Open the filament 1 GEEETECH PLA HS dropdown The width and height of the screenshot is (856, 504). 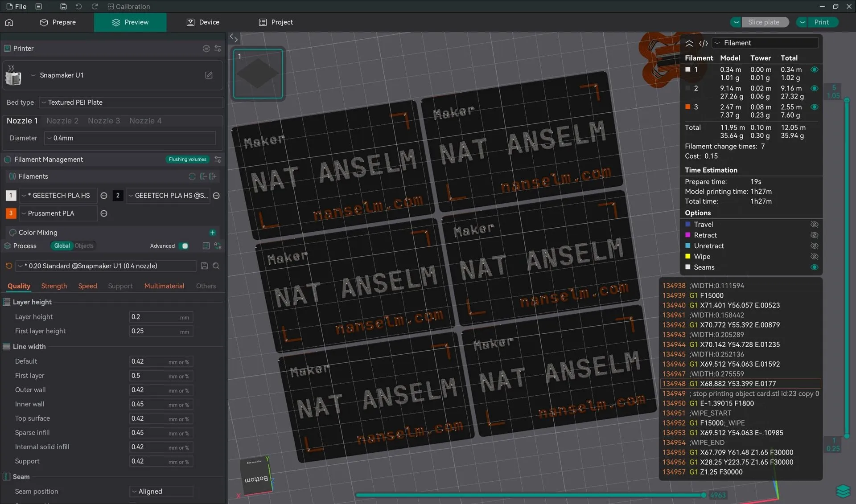tap(58, 196)
